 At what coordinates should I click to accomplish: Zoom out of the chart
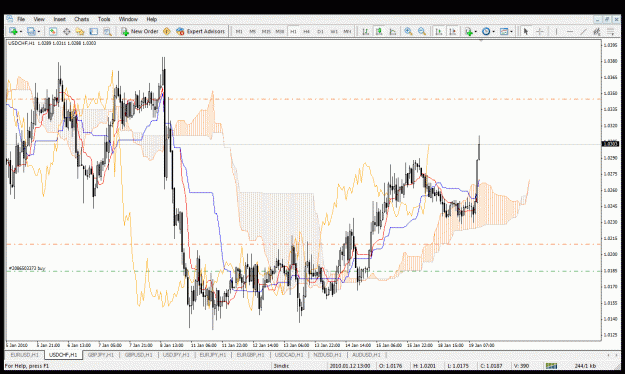(x=422, y=31)
